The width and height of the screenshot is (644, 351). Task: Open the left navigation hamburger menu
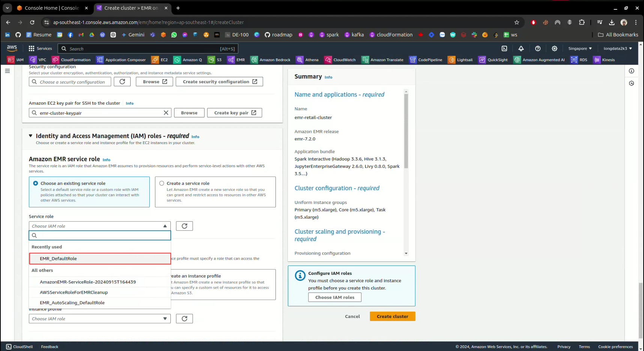pos(7,71)
